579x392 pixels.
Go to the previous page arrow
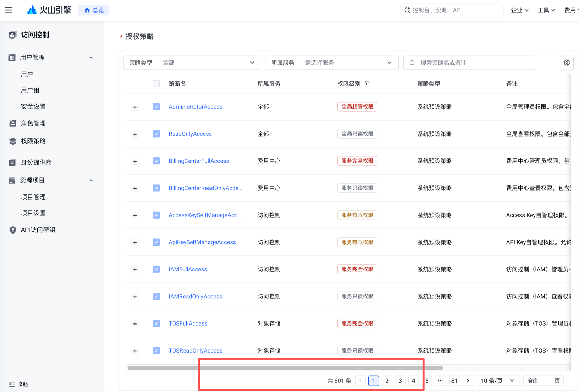tap(360, 381)
